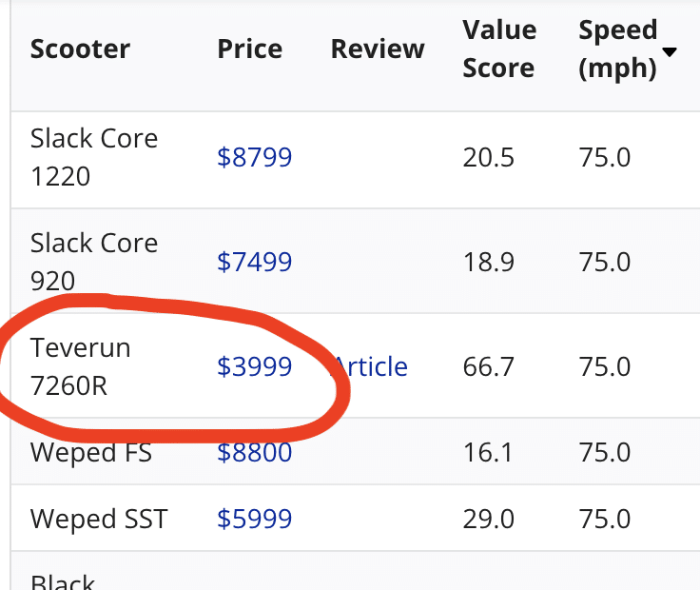This screenshot has width=700, height=590.
Task: Click the Review column header
Action: [x=378, y=49]
